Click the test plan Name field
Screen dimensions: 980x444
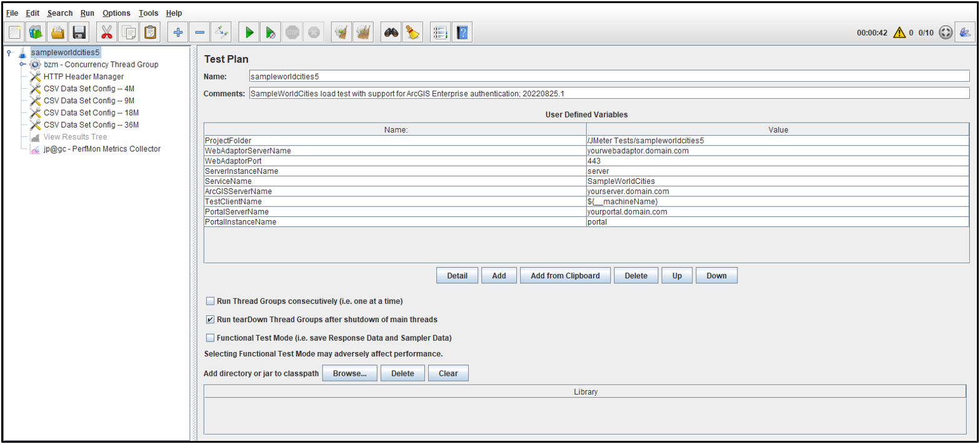608,76
